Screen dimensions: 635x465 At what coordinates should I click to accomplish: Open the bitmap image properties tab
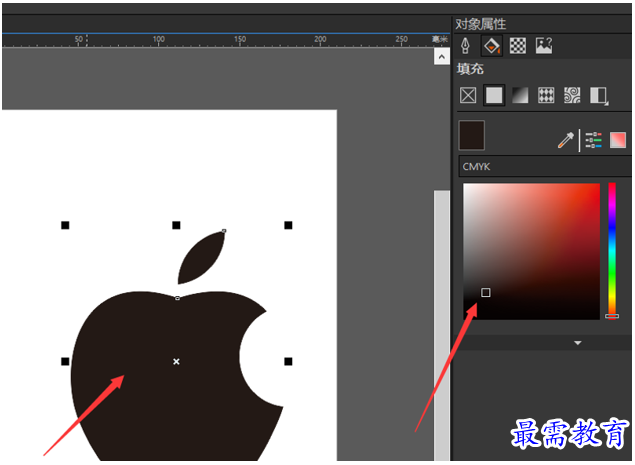coord(543,46)
